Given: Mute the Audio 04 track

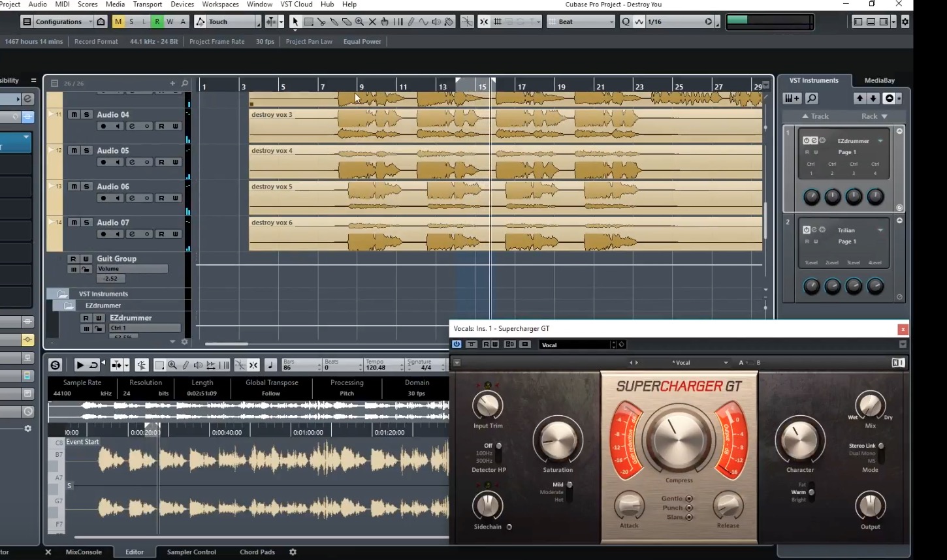Looking at the screenshot, I should pos(74,115).
